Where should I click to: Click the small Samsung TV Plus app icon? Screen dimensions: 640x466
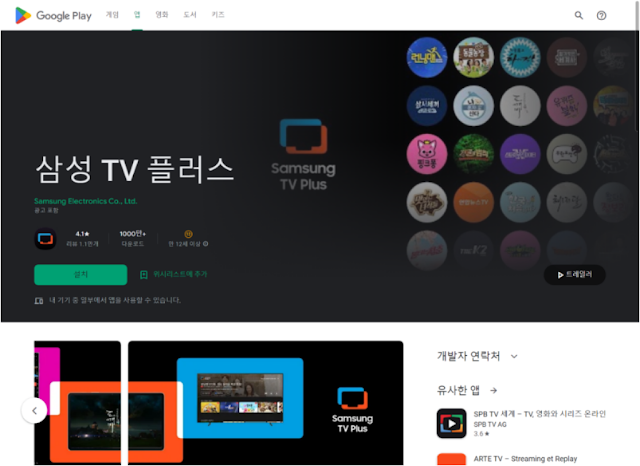tap(45, 239)
